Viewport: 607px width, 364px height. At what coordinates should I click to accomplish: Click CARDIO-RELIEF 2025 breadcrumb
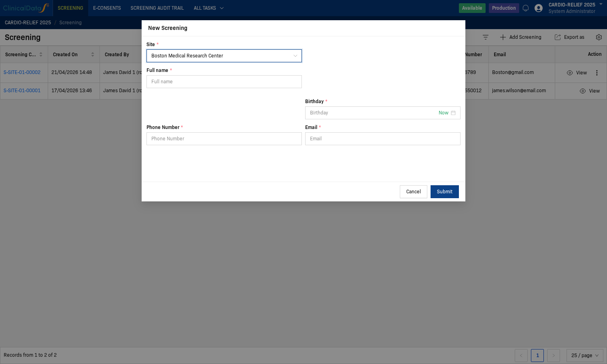(28, 23)
